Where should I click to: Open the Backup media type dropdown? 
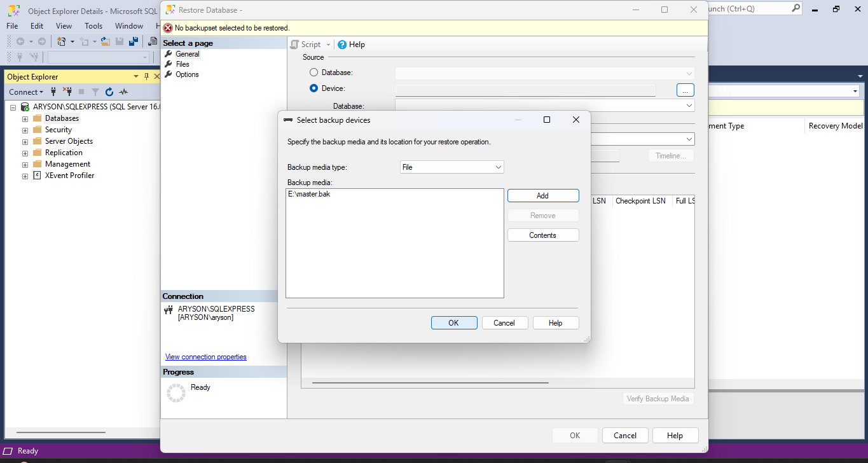coord(451,167)
